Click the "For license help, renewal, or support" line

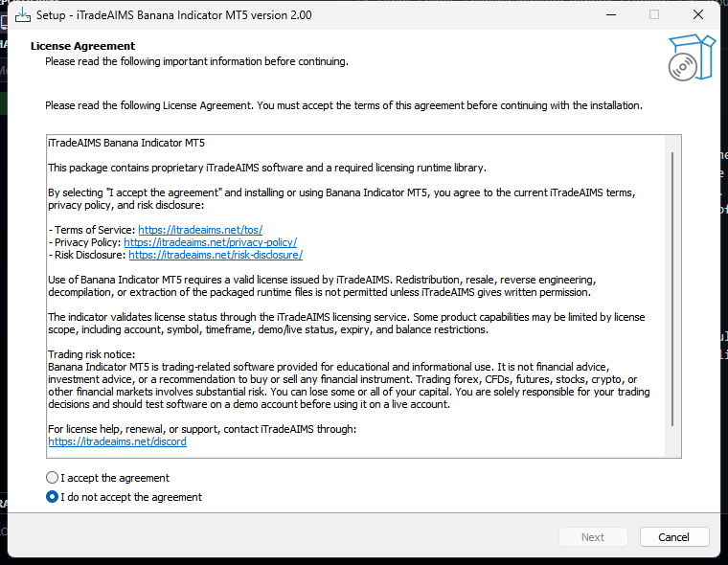[x=202, y=429]
